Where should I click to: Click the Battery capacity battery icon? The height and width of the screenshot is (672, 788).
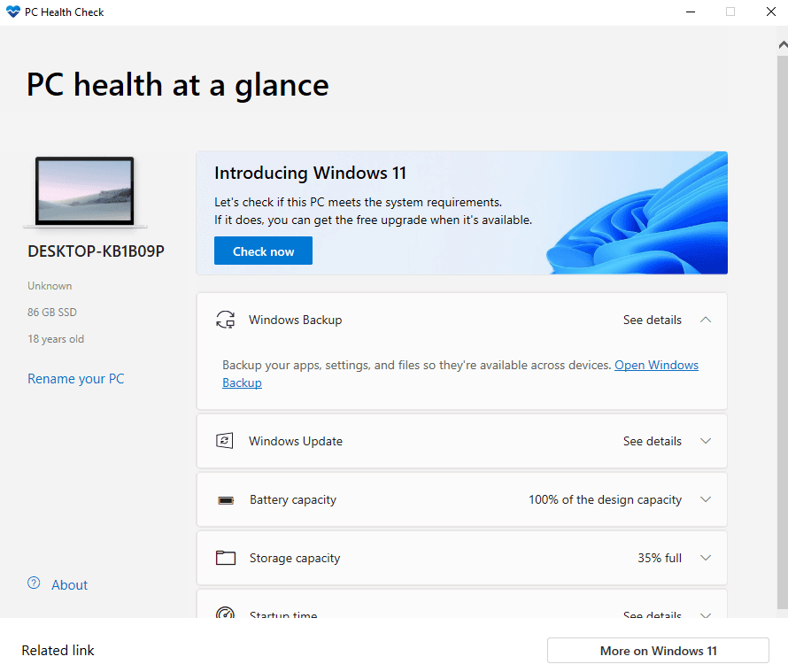click(x=226, y=499)
